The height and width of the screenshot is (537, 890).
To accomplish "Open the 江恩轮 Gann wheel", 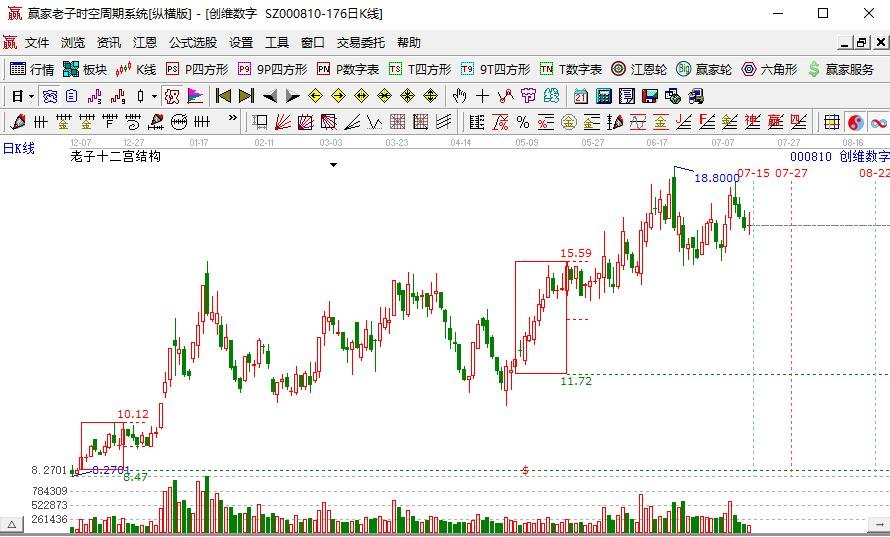I will coord(639,69).
